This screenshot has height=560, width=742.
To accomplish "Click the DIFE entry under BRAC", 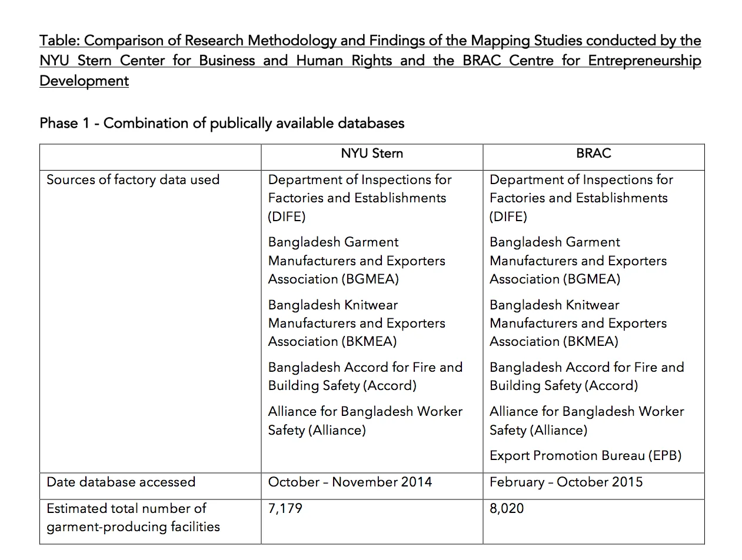I will (581, 198).
